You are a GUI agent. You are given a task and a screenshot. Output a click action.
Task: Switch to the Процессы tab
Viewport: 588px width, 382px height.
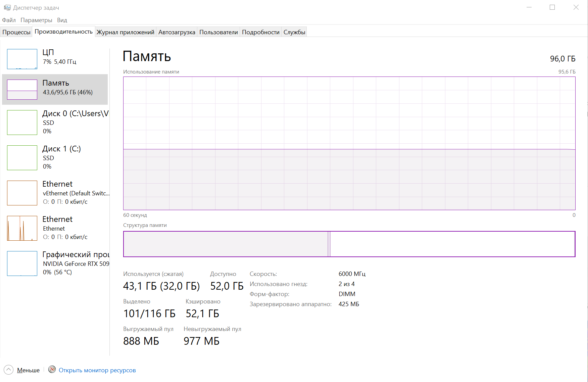coord(16,32)
